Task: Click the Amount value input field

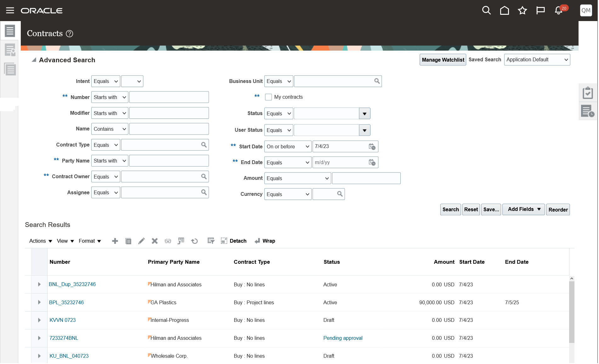Action: (366, 179)
